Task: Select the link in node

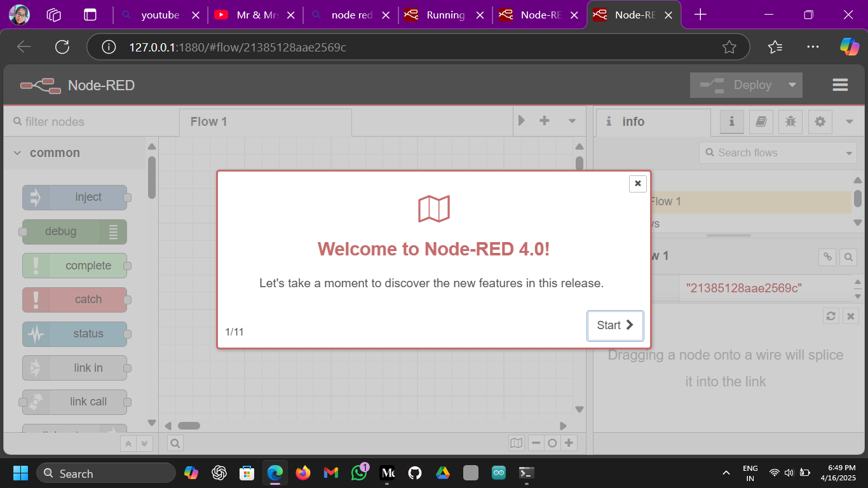Action: pyautogui.click(x=75, y=368)
